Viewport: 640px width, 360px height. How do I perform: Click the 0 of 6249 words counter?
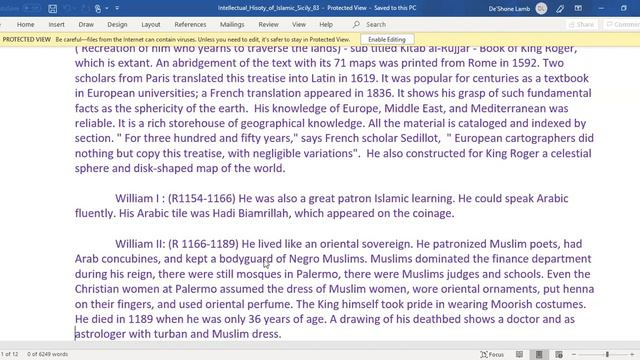pos(47,354)
